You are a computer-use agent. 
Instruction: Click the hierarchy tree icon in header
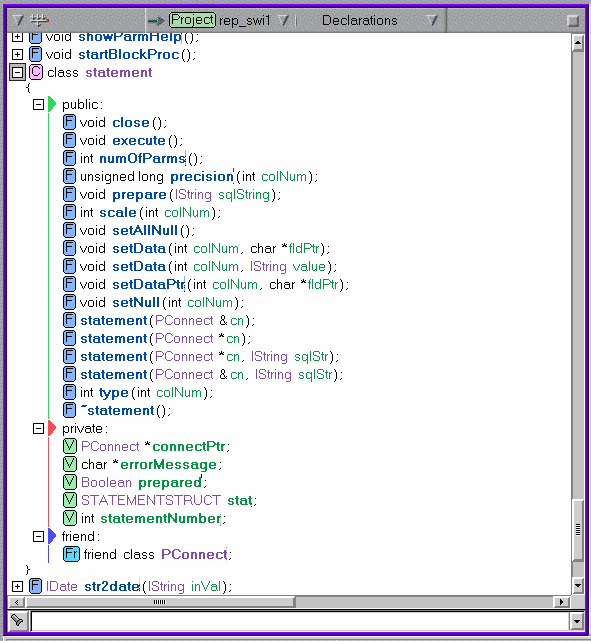tap(40, 19)
